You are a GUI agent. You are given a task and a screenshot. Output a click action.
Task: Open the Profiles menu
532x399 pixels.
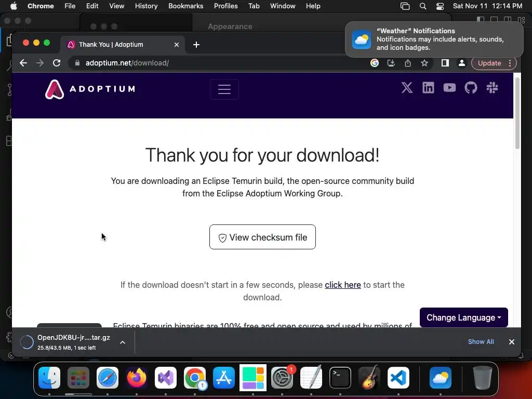click(225, 6)
